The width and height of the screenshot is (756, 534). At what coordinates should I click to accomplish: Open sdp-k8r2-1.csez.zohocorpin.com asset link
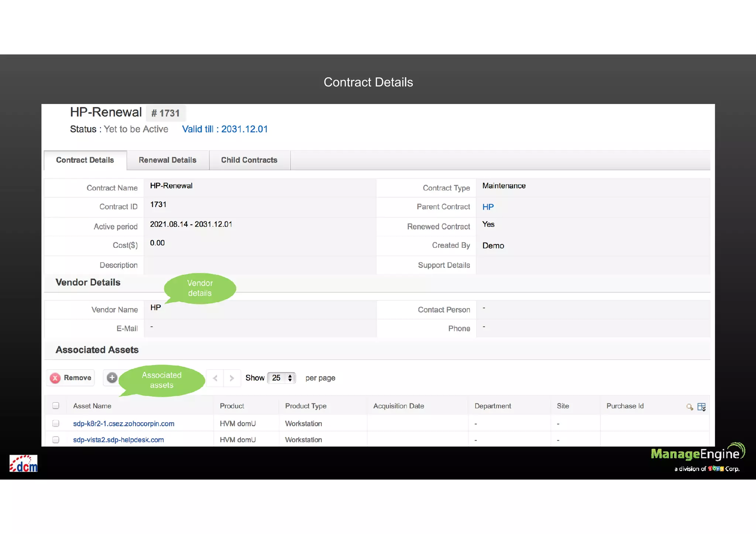tap(124, 424)
